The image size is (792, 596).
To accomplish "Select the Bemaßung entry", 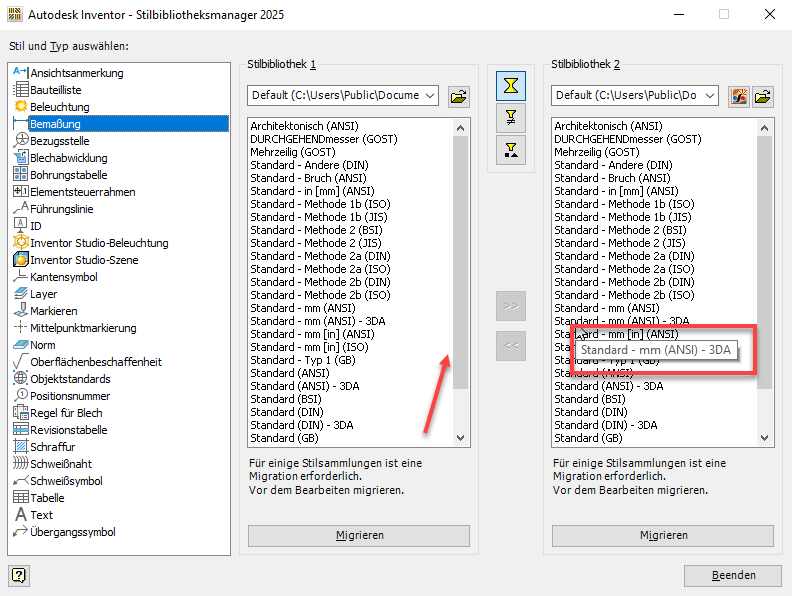I will click(120, 124).
